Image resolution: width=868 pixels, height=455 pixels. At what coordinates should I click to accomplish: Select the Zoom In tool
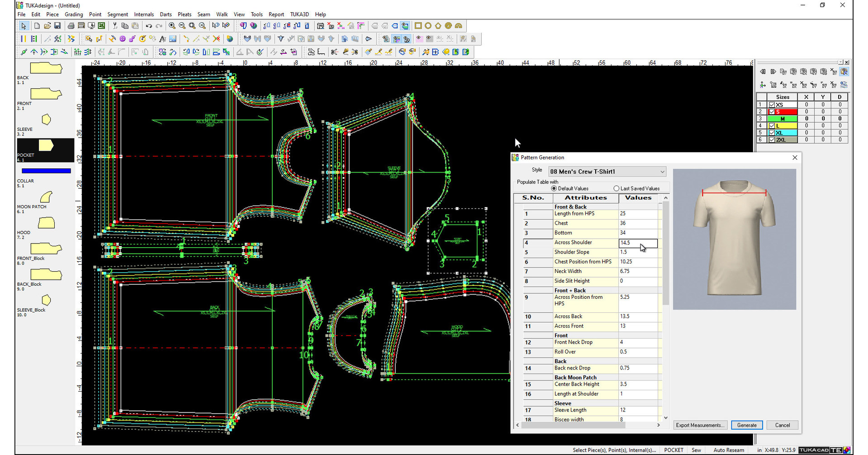[x=172, y=26]
